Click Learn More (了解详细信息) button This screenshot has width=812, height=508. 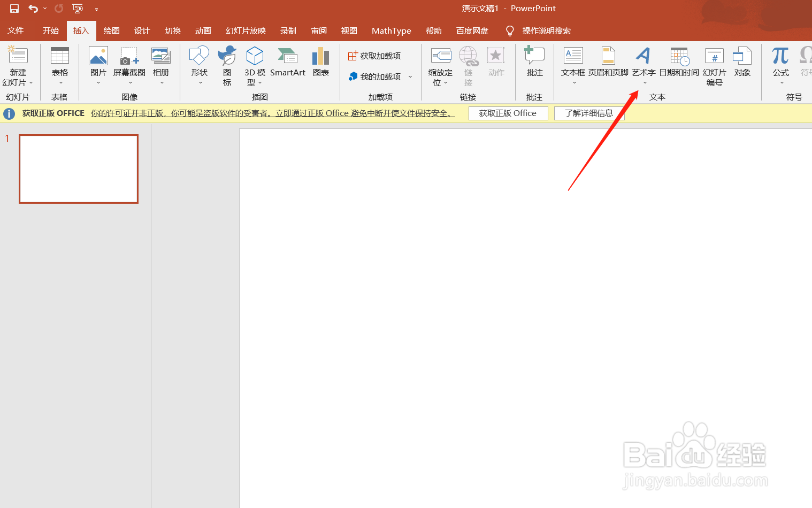tap(589, 113)
